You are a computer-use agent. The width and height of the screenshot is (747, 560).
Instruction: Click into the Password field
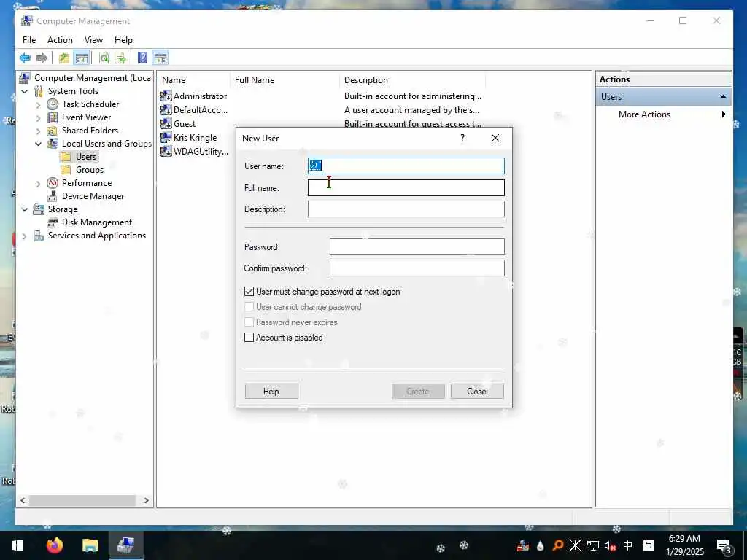point(417,246)
